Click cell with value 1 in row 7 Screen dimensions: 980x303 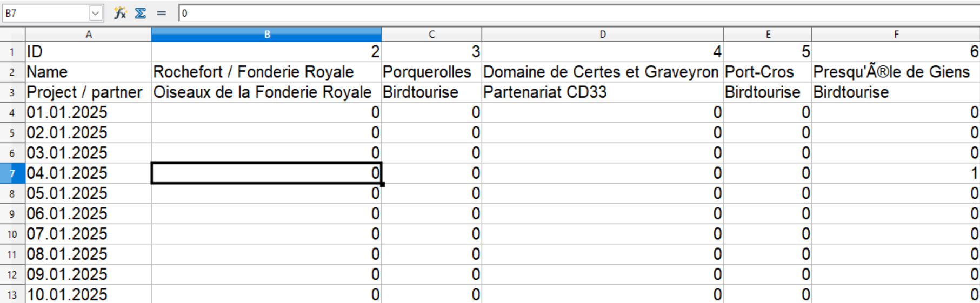[x=896, y=173]
